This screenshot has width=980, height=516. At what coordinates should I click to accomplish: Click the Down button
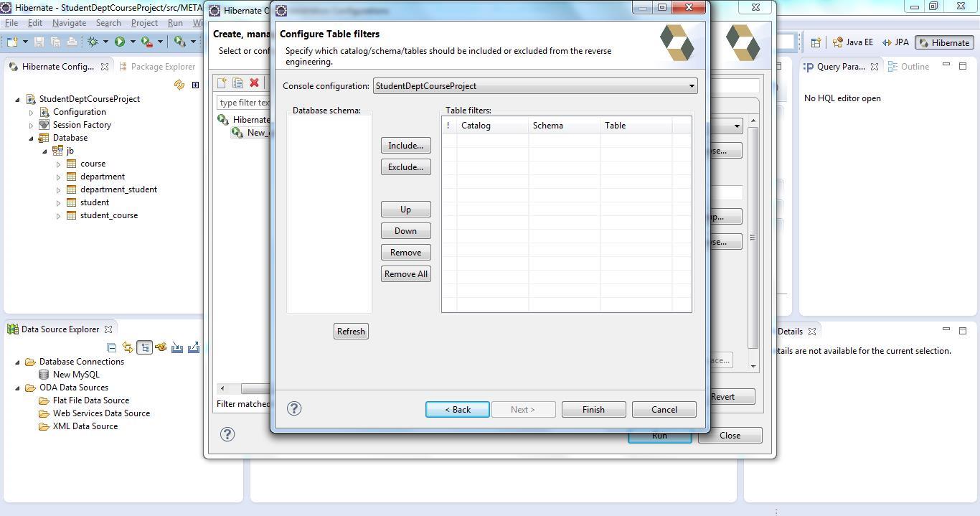(x=405, y=231)
